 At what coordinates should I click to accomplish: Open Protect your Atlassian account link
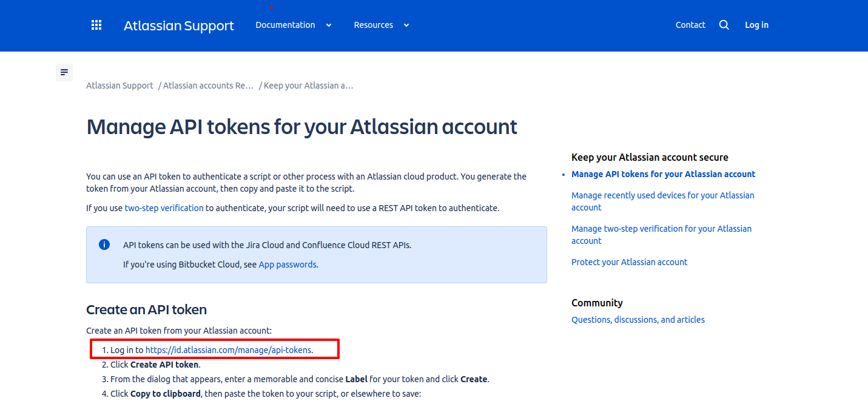coord(629,262)
